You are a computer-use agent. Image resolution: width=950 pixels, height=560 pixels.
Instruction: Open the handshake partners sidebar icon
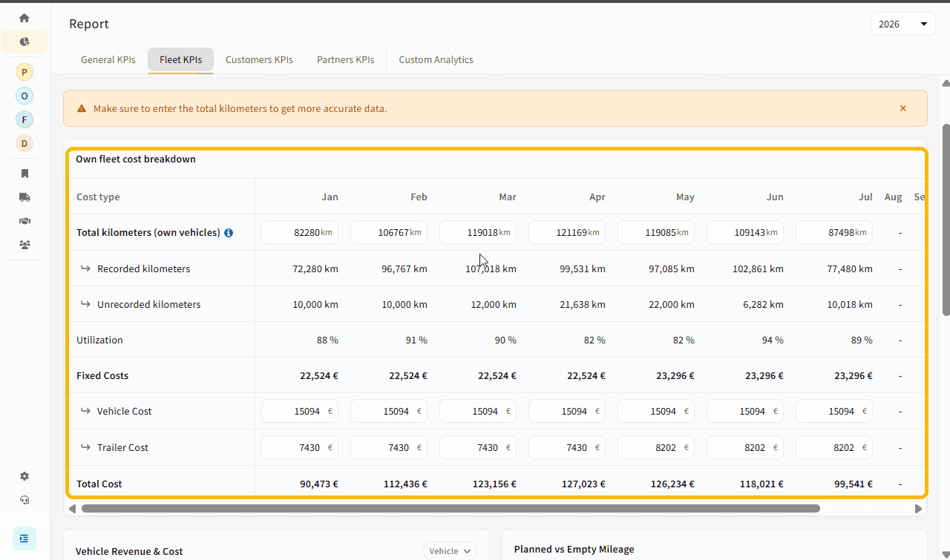24,221
